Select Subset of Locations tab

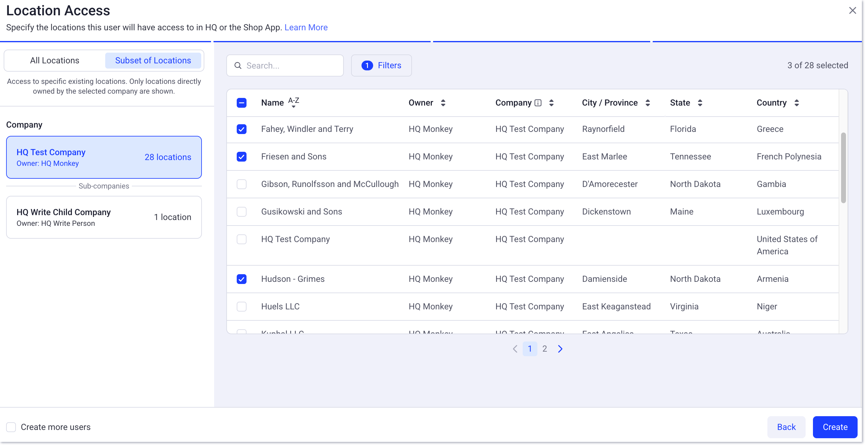tap(153, 60)
